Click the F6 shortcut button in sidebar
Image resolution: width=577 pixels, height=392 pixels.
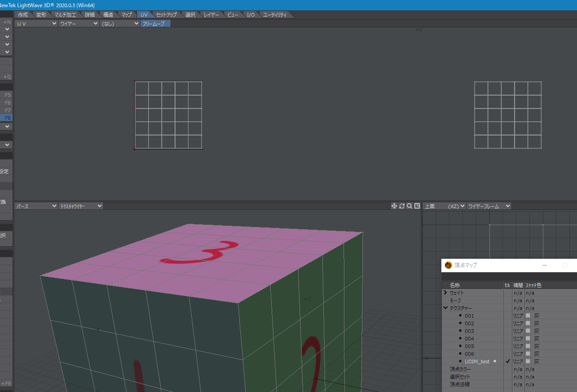coord(6,103)
